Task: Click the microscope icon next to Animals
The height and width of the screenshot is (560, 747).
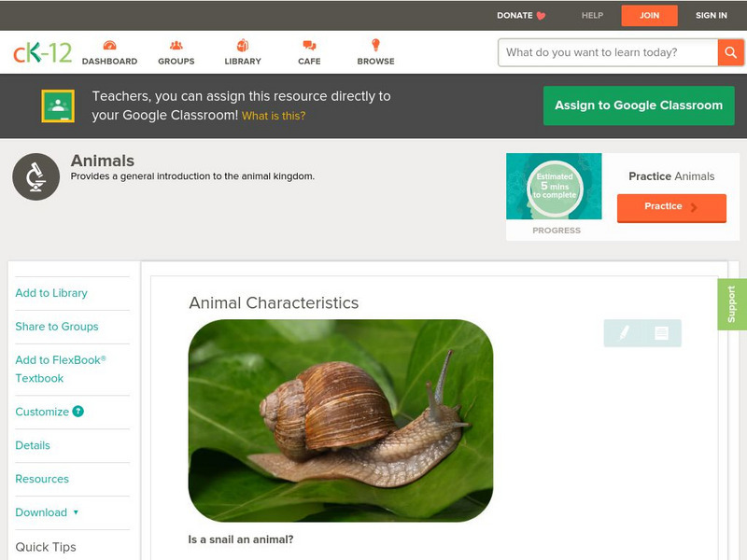Action: pyautogui.click(x=34, y=175)
